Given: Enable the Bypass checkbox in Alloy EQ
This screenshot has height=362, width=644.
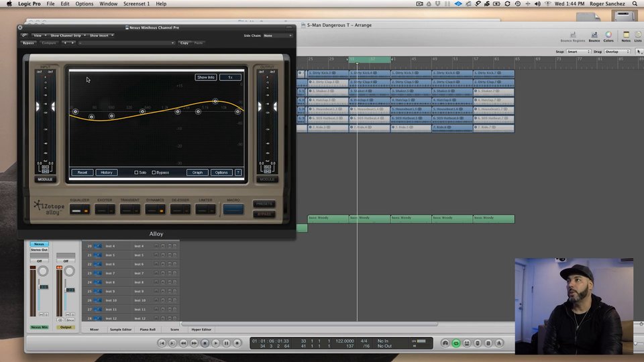Looking at the screenshot, I should tap(154, 172).
